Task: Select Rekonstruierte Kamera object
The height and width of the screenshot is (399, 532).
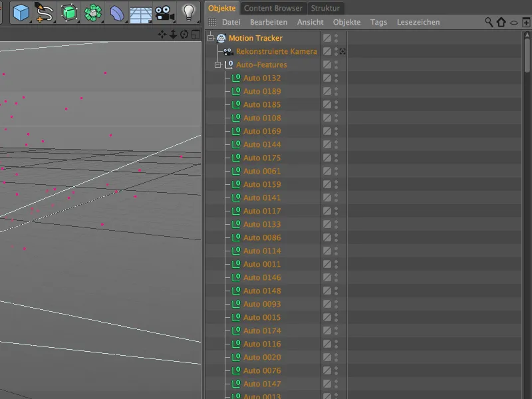Action: coord(276,51)
